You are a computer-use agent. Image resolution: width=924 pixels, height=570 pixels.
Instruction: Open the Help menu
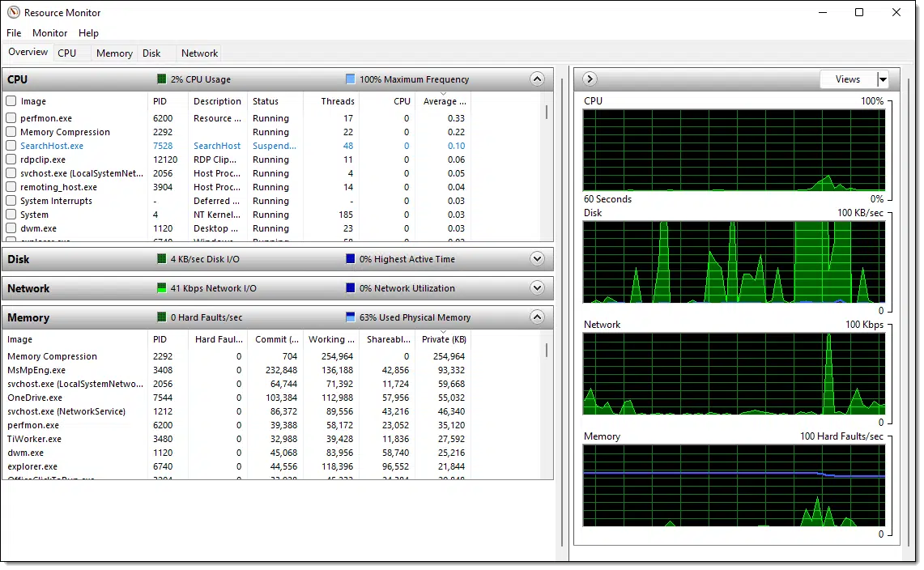pyautogui.click(x=88, y=33)
